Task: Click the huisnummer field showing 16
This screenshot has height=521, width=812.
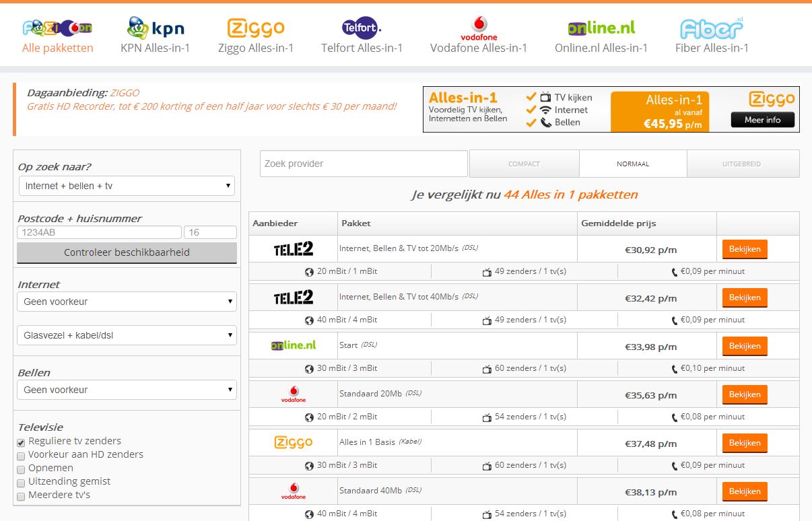Action: pyautogui.click(x=211, y=232)
